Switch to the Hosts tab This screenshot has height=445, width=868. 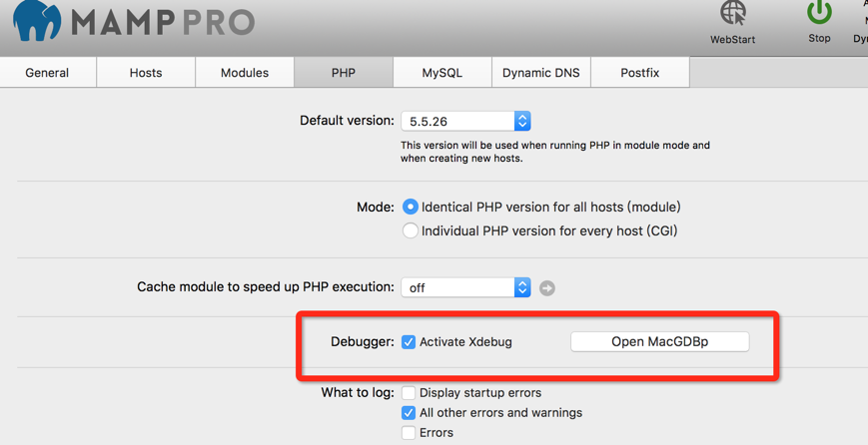point(146,73)
